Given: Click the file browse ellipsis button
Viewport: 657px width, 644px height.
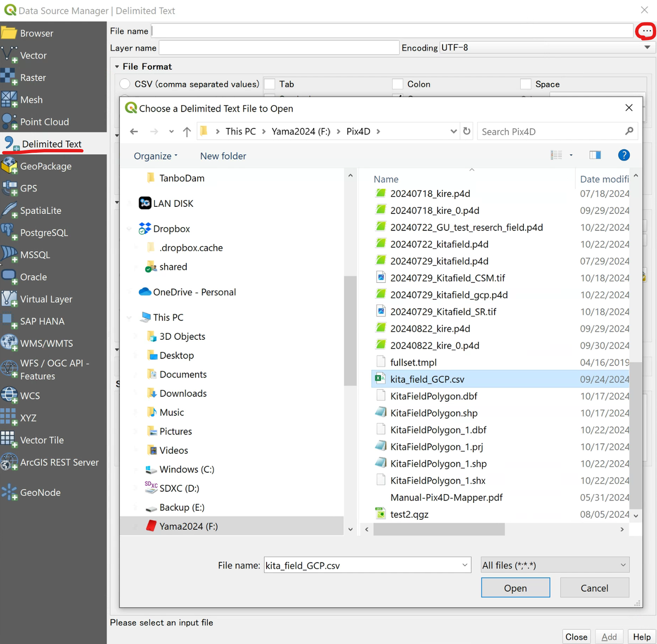Looking at the screenshot, I should pos(647,31).
